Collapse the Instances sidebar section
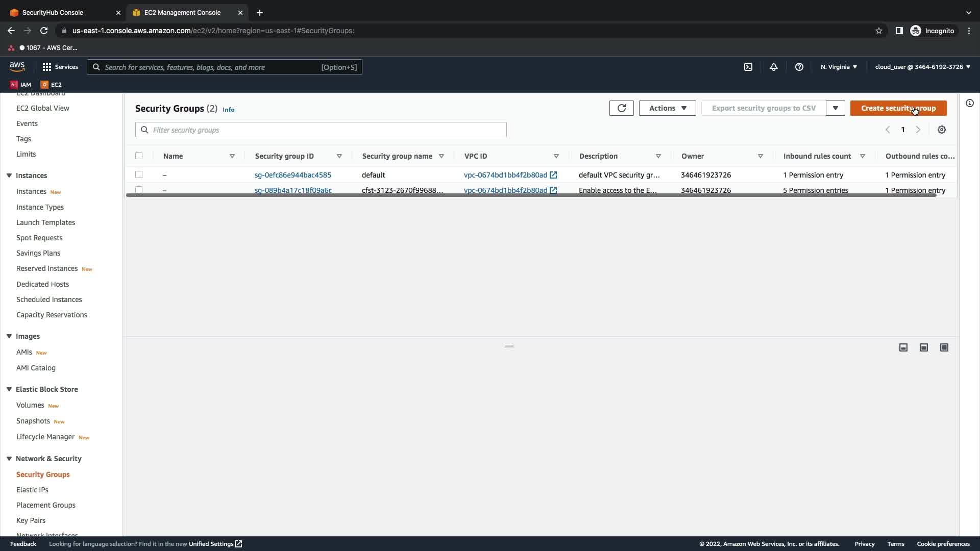The height and width of the screenshot is (551, 980). pyautogui.click(x=9, y=176)
